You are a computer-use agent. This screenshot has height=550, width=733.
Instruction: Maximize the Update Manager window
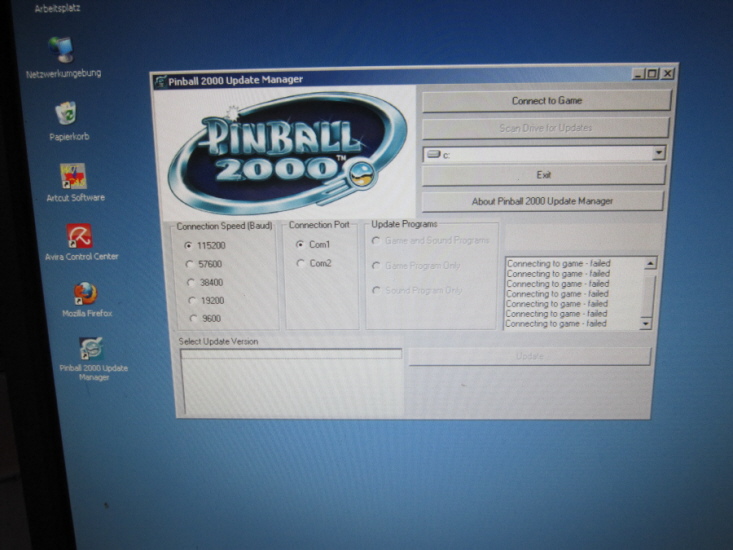coord(652,74)
